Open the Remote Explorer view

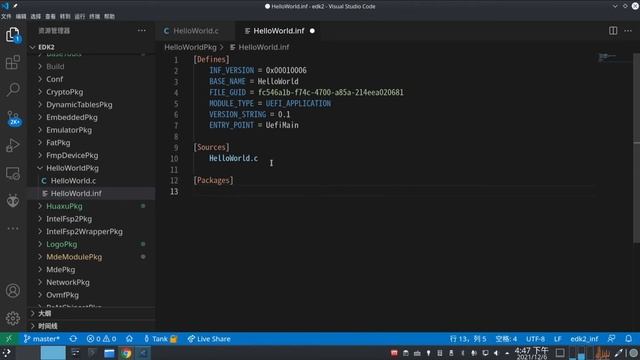pyautogui.click(x=13, y=173)
